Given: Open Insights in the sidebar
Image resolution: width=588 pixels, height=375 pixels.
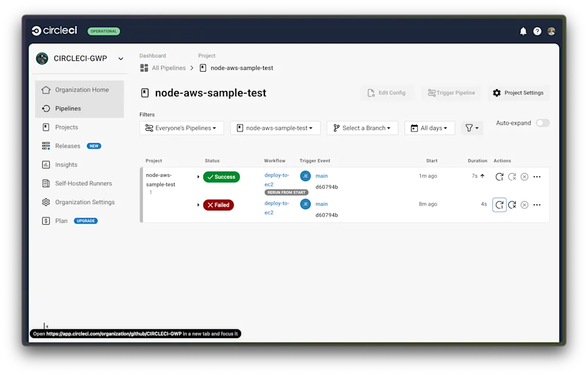Looking at the screenshot, I should [x=80, y=165].
